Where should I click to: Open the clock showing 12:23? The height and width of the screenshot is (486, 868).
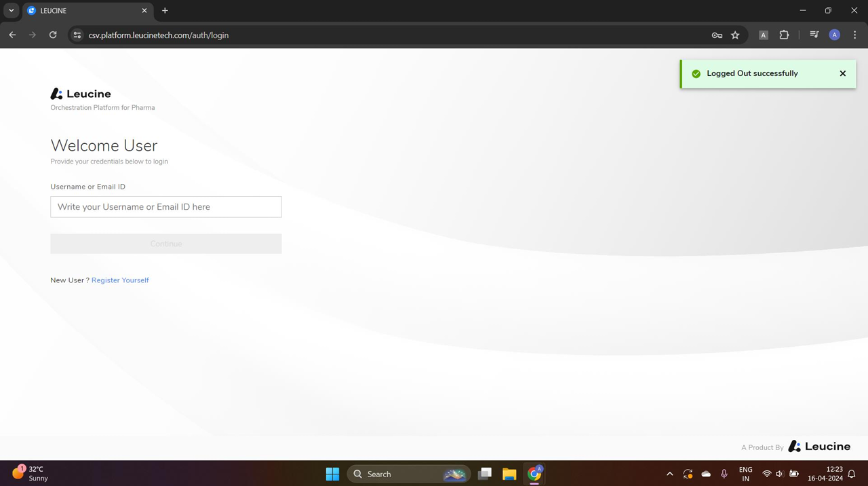coord(825,474)
